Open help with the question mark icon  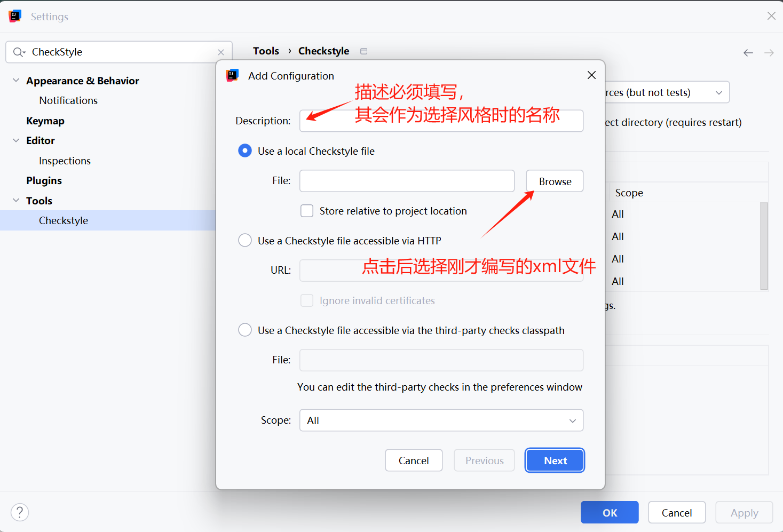[x=20, y=512]
